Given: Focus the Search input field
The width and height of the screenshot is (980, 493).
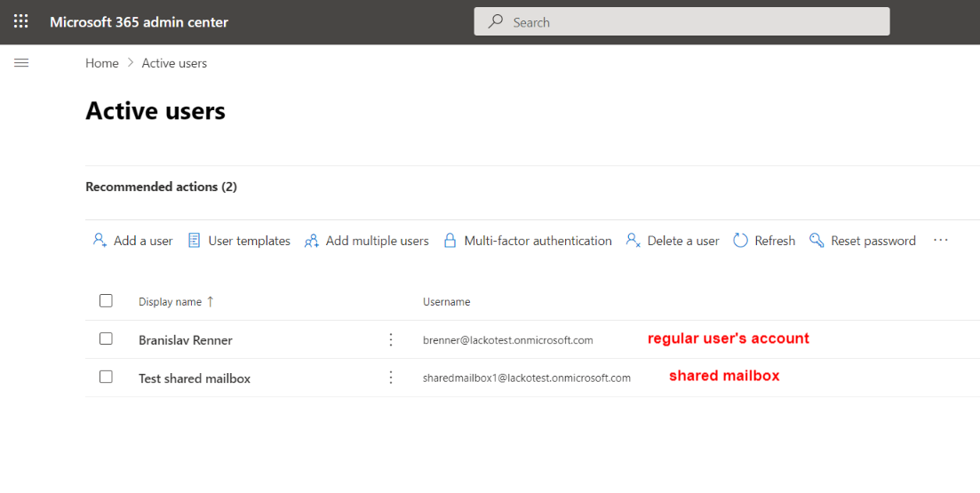Looking at the screenshot, I should [681, 22].
